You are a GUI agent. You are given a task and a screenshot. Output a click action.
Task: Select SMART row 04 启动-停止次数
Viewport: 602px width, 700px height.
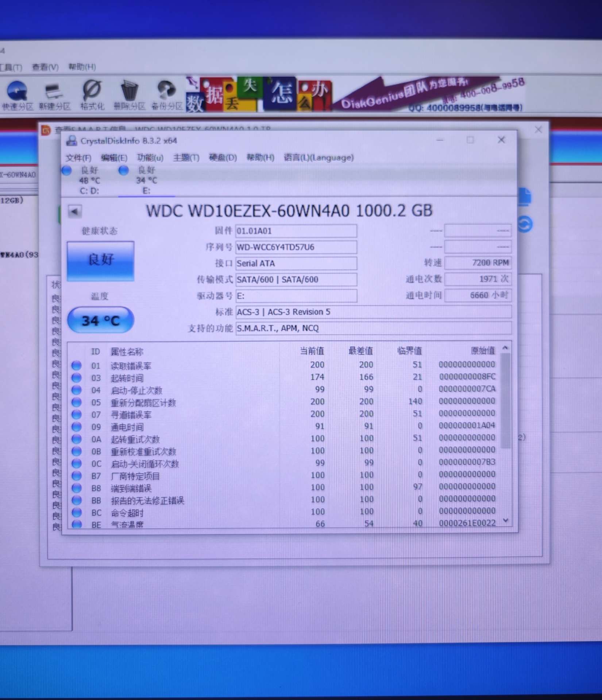pyautogui.click(x=284, y=390)
